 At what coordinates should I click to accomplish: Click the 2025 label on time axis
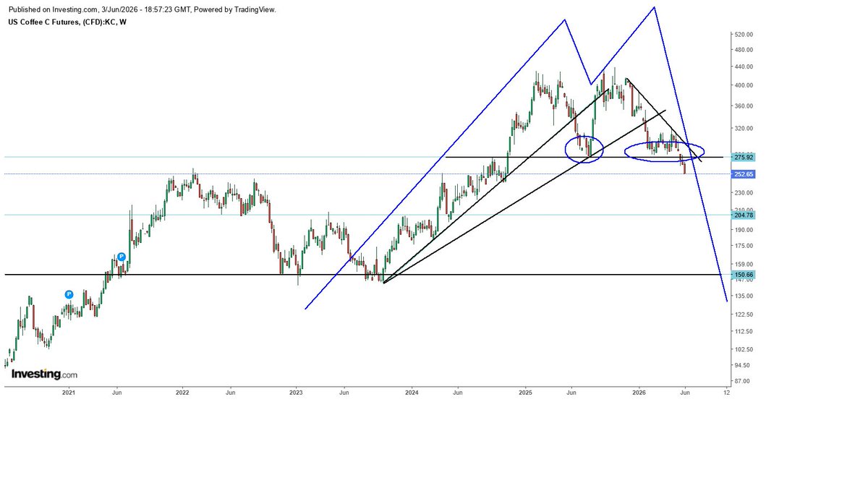(526, 393)
